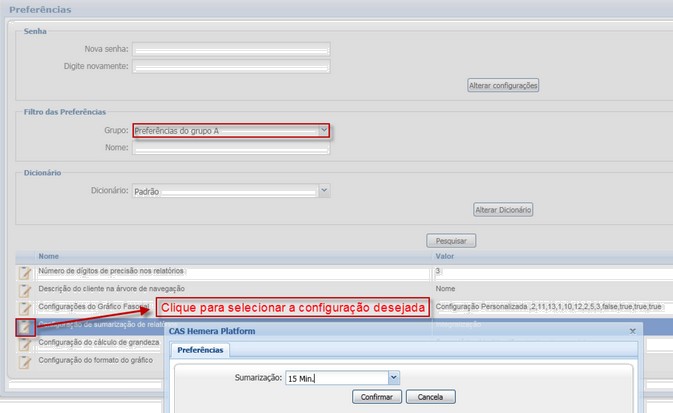Click the Digite novamente password field
This screenshot has height=413, width=673.
[x=231, y=66]
